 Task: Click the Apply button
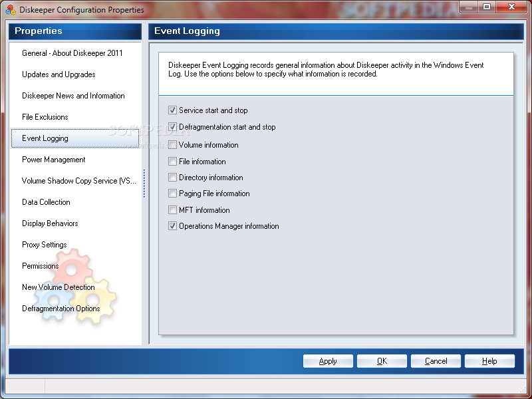(328, 361)
